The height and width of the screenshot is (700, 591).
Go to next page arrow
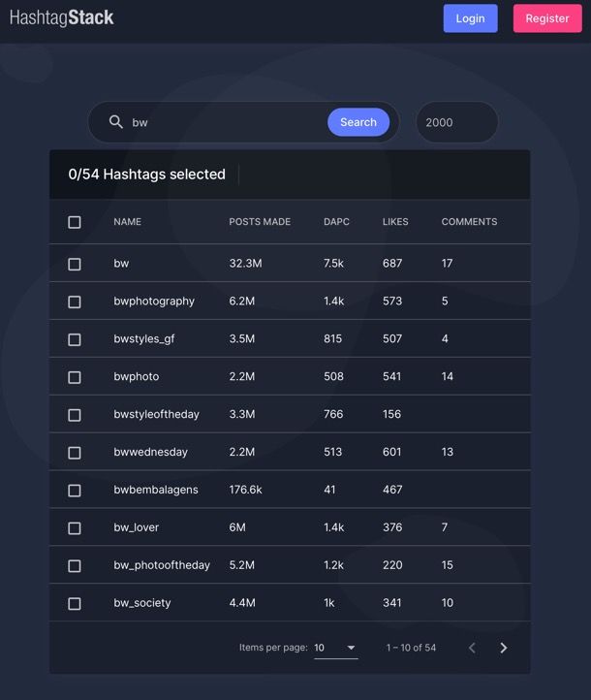point(504,648)
